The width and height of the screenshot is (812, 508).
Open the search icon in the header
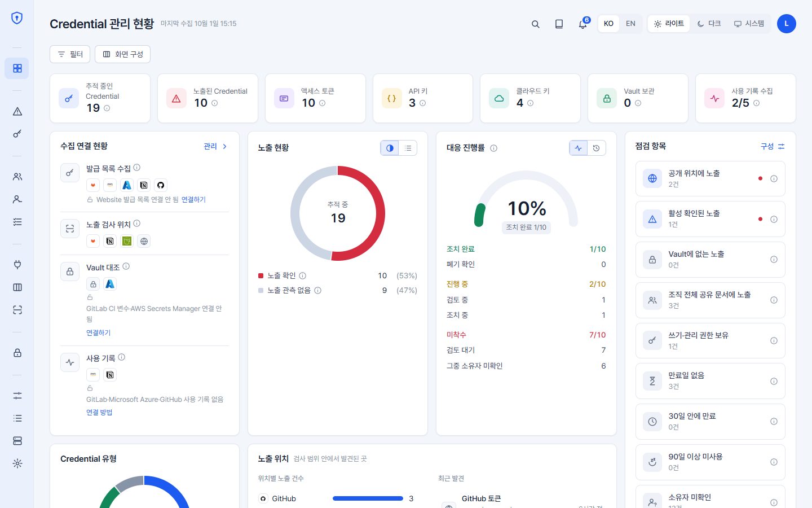coord(536,24)
